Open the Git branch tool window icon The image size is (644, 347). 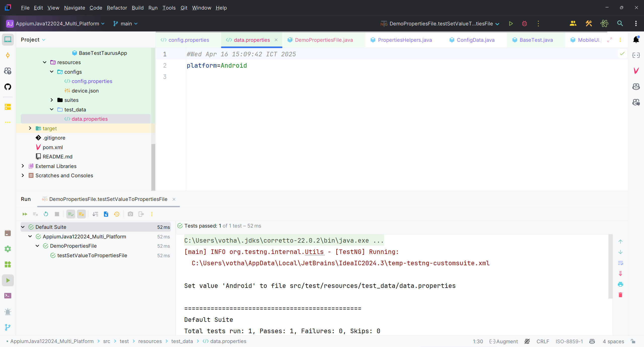[8, 327]
